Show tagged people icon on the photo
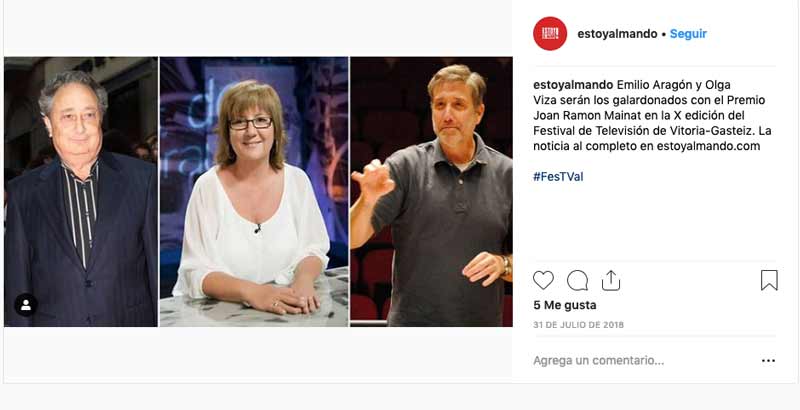Image resolution: width=800 pixels, height=410 pixels. 26,305
